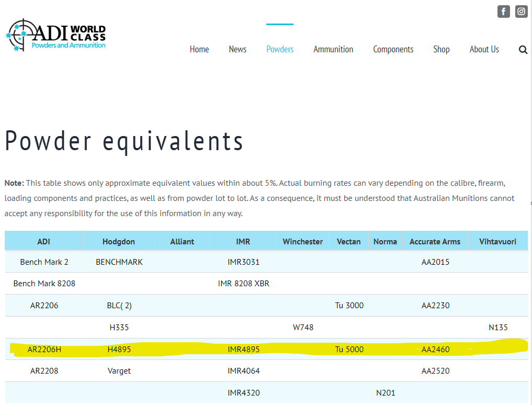Click the ADI column header

[x=44, y=241]
